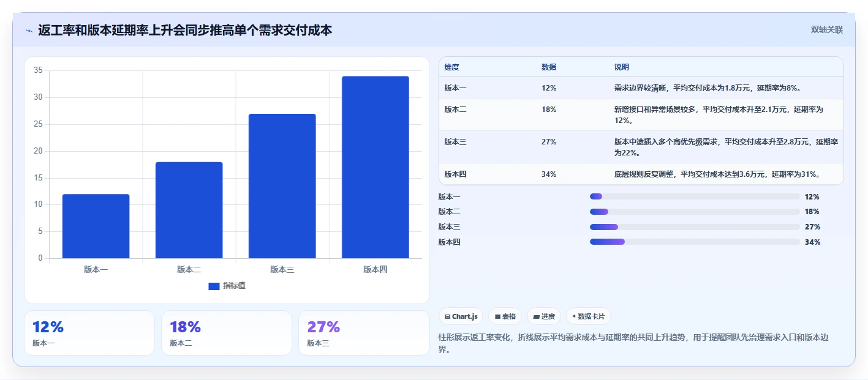Viewport: 868px width, 380px height.
Task: Click the lightning icon beside the title
Action: pyautogui.click(x=29, y=30)
